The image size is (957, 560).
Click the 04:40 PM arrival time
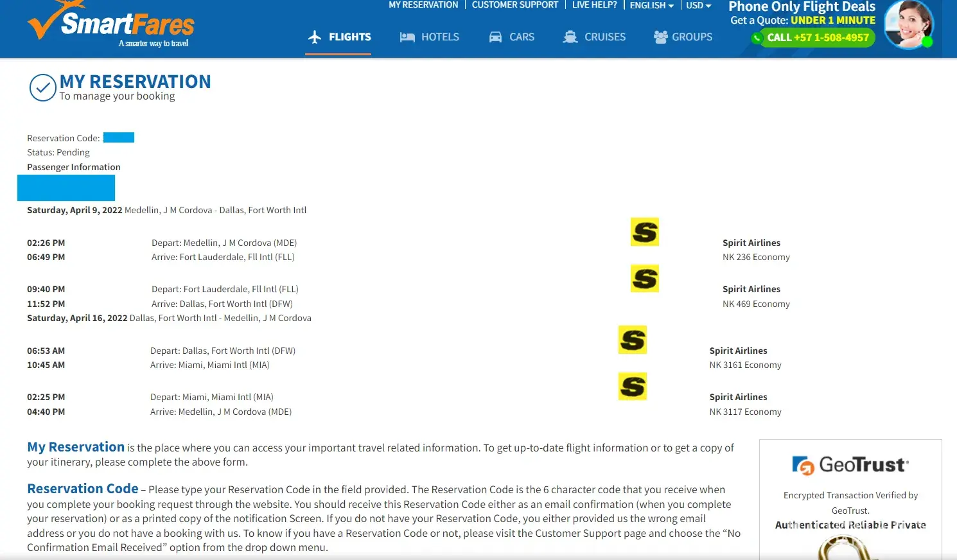(x=46, y=412)
